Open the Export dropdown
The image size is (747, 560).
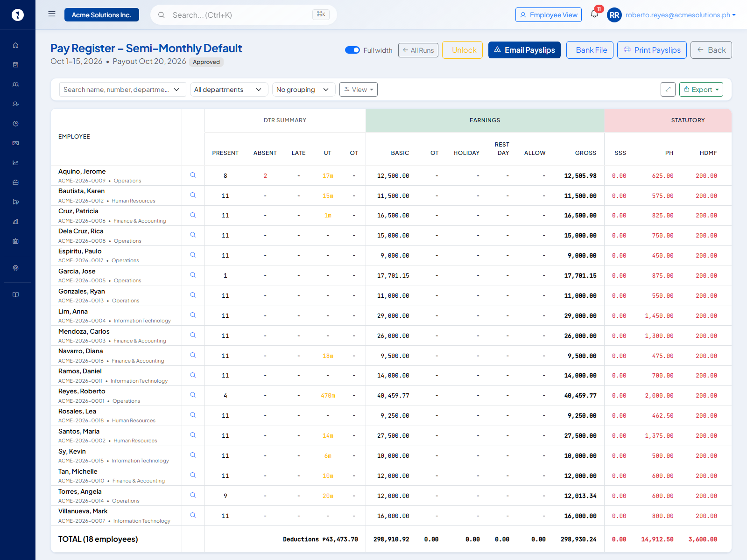tap(701, 89)
